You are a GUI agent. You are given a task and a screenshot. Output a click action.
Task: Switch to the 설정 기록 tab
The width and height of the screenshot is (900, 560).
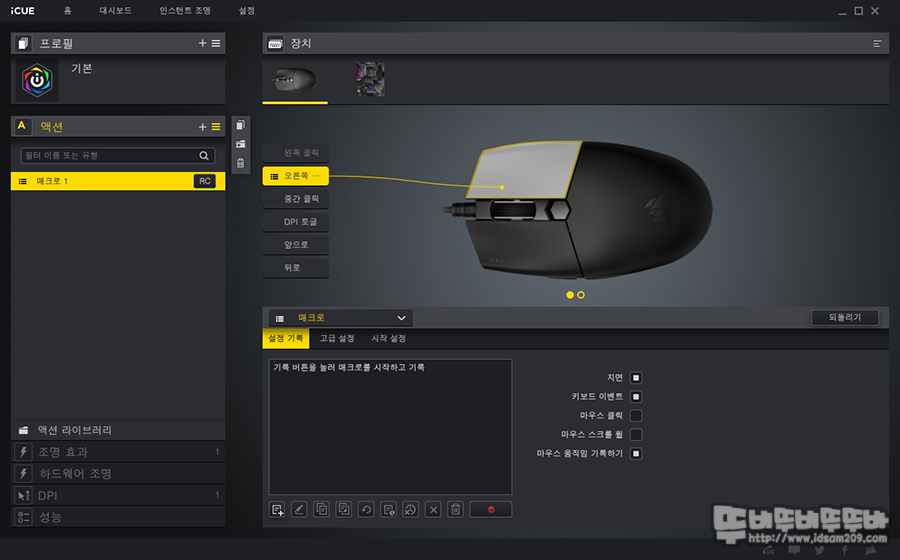286,339
